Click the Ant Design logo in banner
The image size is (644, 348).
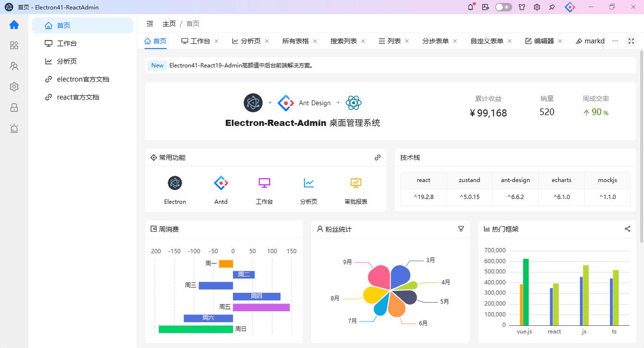coord(286,103)
